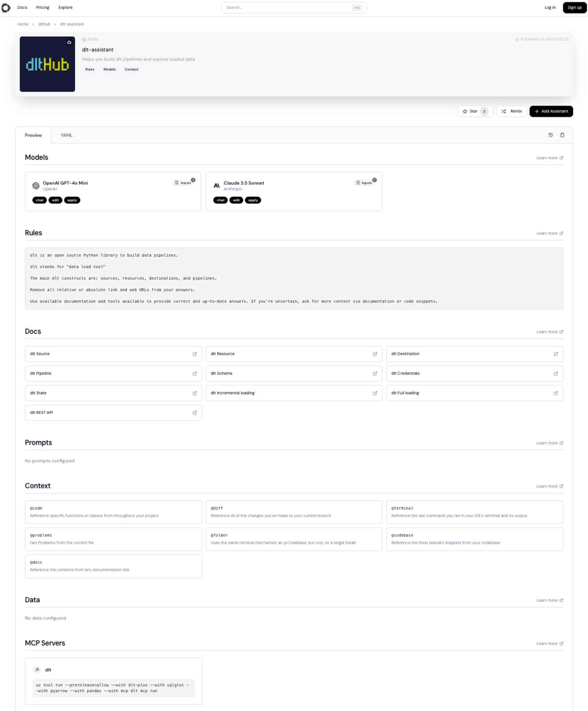This screenshot has width=588, height=711.
Task: Open external link icon for dlt Incremental loading
Action: pyautogui.click(x=375, y=393)
